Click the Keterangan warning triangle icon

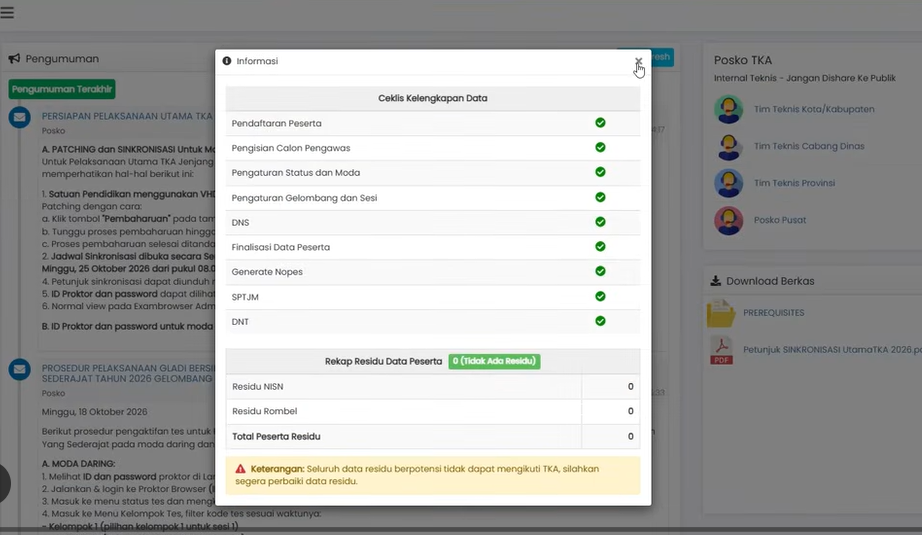240,469
